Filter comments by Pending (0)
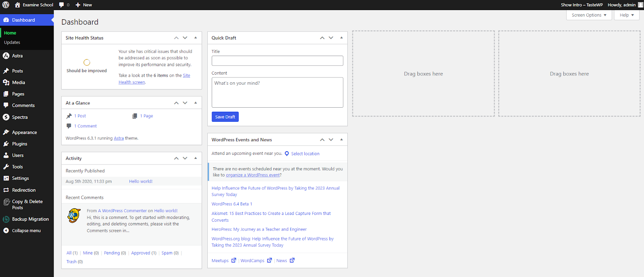Image resolution: width=644 pixels, height=277 pixels. pos(115,253)
